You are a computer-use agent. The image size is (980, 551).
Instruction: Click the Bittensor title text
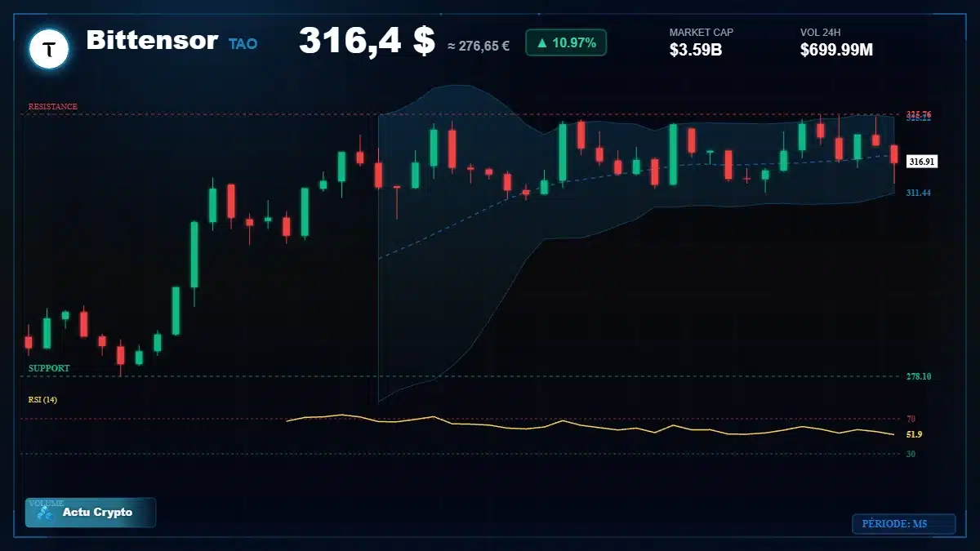(152, 40)
